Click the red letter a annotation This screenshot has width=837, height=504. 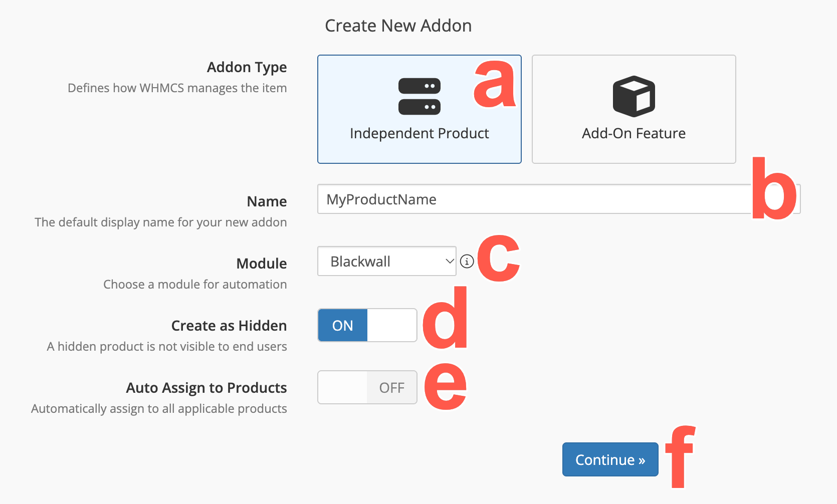(x=494, y=83)
